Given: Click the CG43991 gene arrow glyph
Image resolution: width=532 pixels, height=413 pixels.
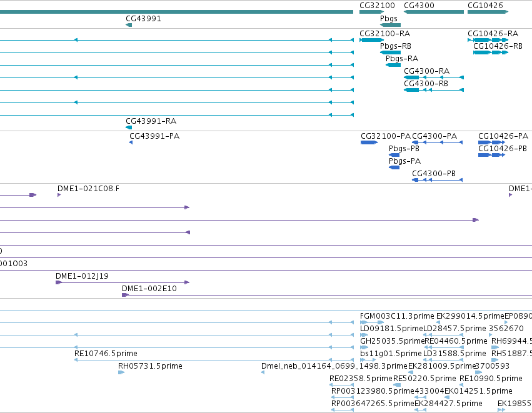Looking at the screenshot, I should pos(129,25).
